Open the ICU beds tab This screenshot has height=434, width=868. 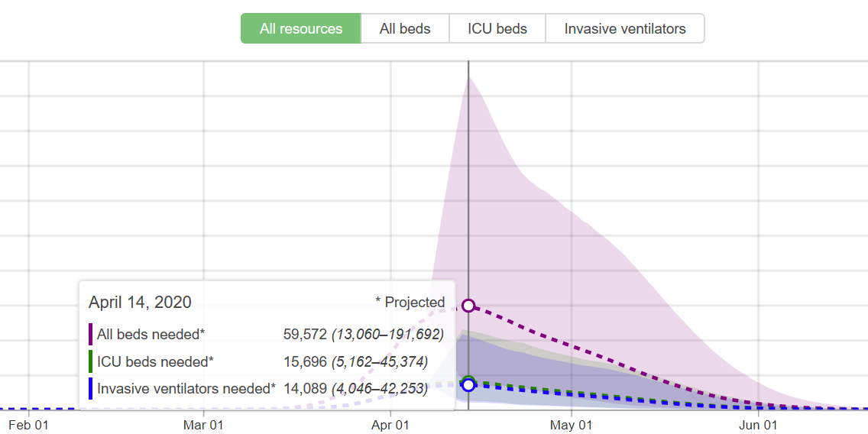[x=497, y=29]
